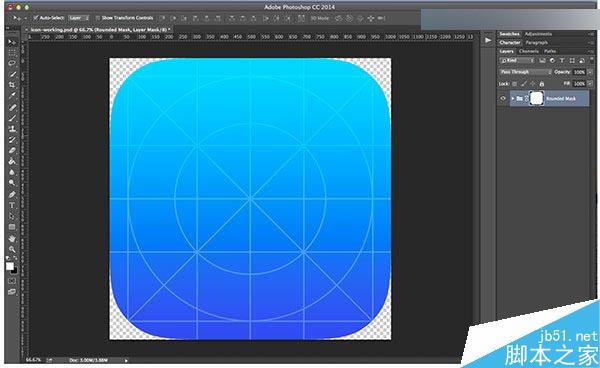Click the foreground color swatch
600x368 pixels.
[x=10, y=266]
